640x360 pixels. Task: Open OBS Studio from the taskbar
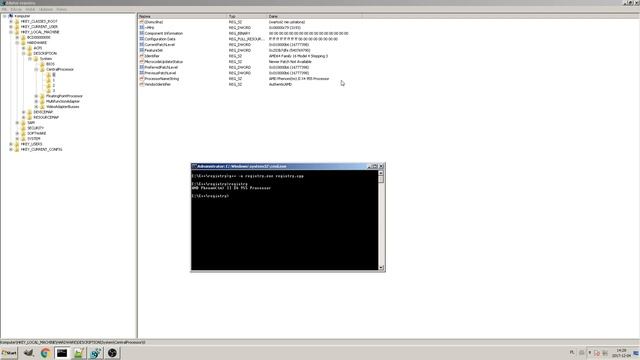[x=112, y=353]
